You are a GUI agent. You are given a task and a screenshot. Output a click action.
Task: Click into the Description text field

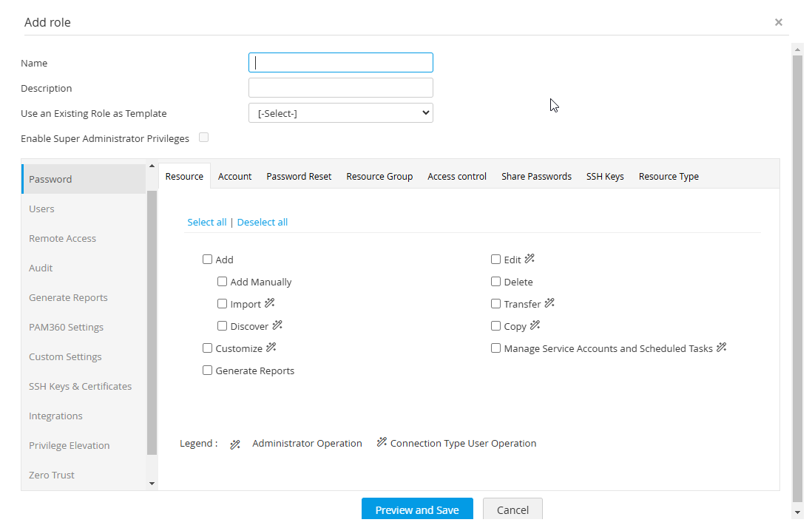(341, 88)
